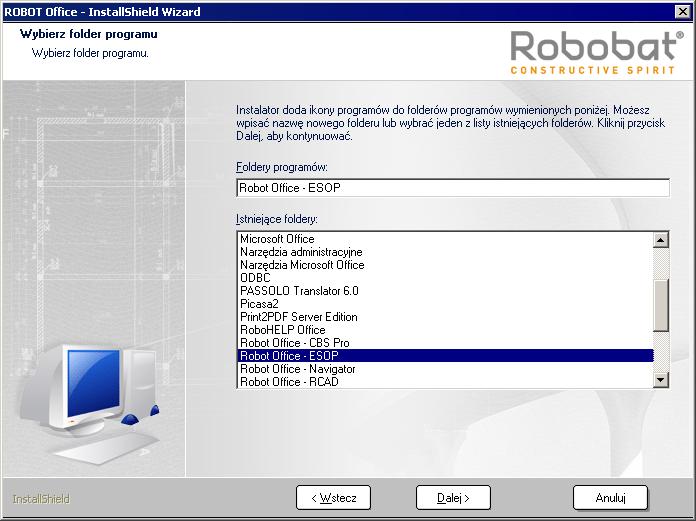Click the Wstecz back button

(333, 497)
